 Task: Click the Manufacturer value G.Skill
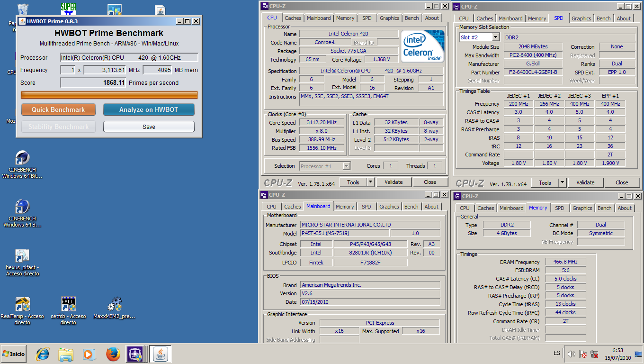533,64
